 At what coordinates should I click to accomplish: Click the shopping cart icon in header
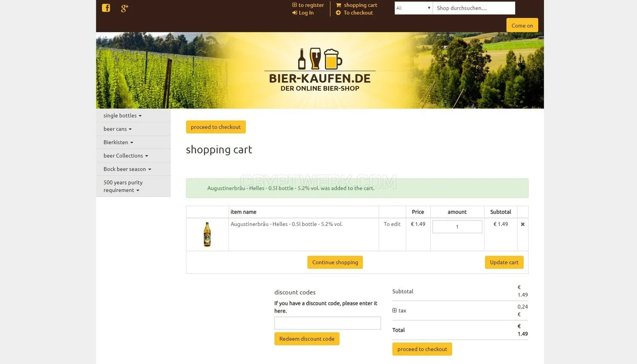click(x=338, y=5)
